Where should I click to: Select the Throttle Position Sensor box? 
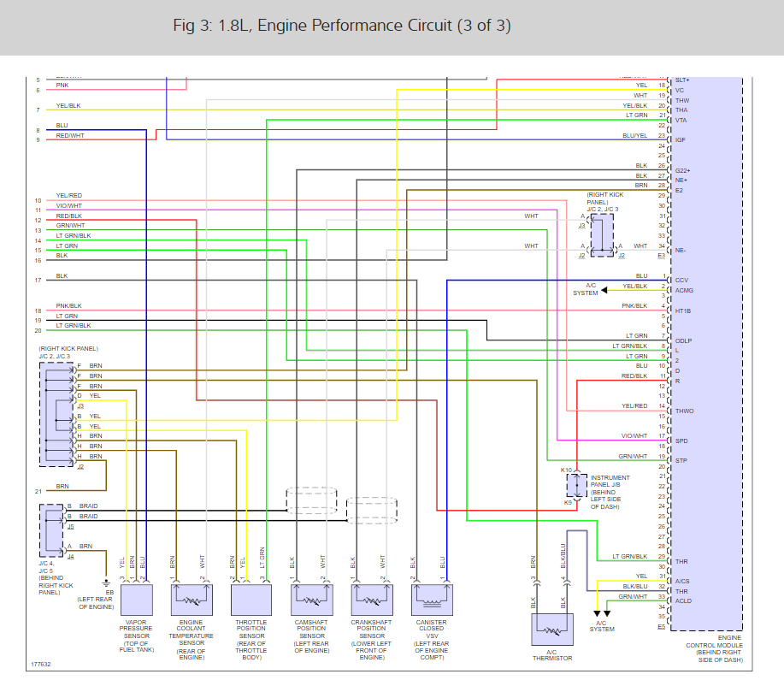pyautogui.click(x=251, y=600)
